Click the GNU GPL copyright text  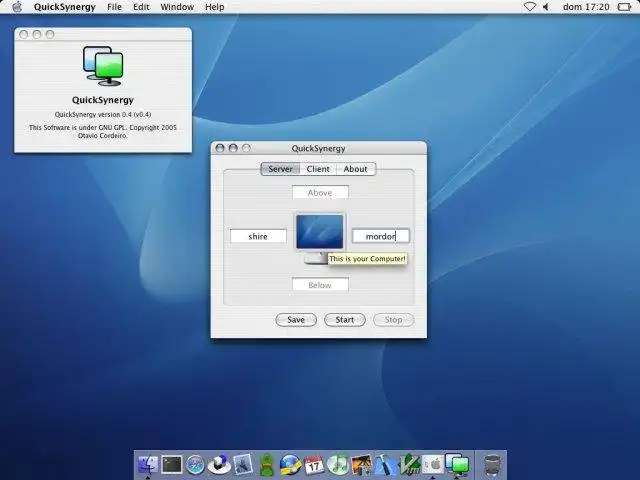pyautogui.click(x=103, y=131)
